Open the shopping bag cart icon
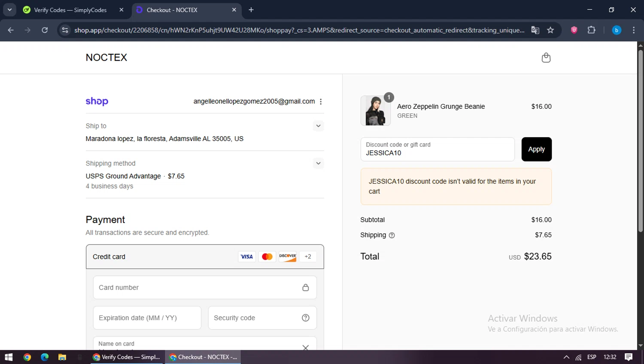This screenshot has height=364, width=644. (546, 58)
